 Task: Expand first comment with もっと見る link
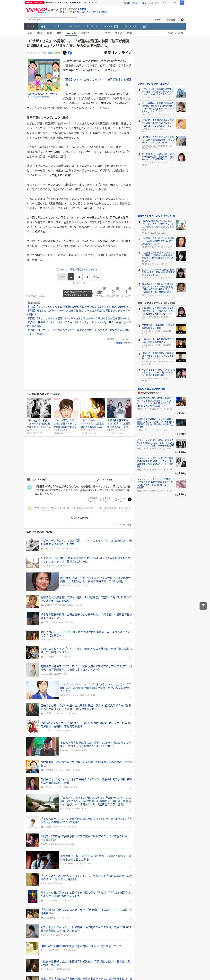46,494
